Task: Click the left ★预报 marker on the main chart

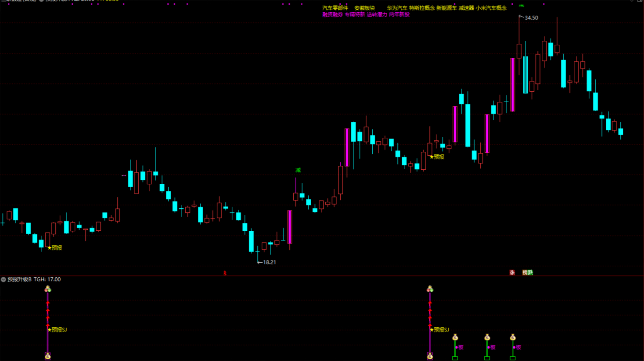Action: (x=54, y=248)
